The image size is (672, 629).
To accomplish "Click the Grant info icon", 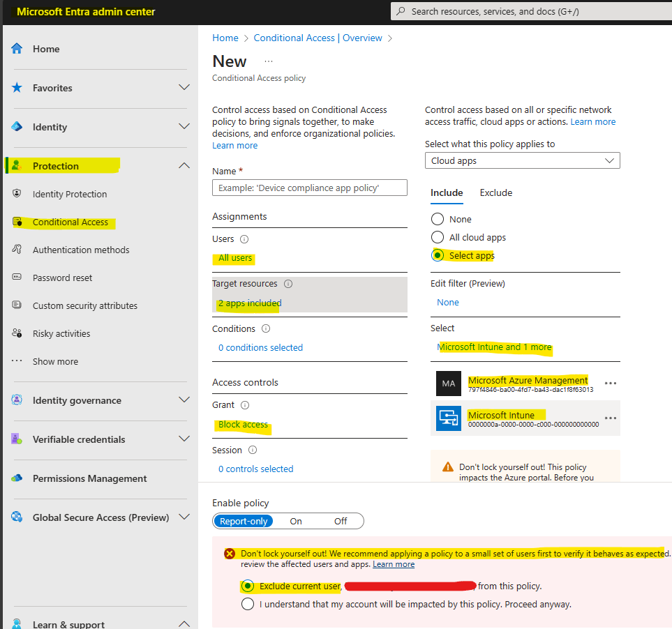I will (x=245, y=405).
